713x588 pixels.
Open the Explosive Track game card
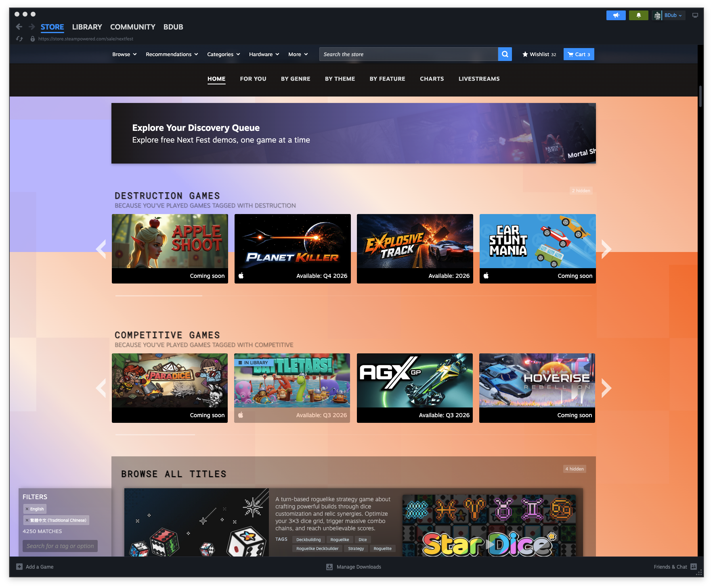point(415,249)
